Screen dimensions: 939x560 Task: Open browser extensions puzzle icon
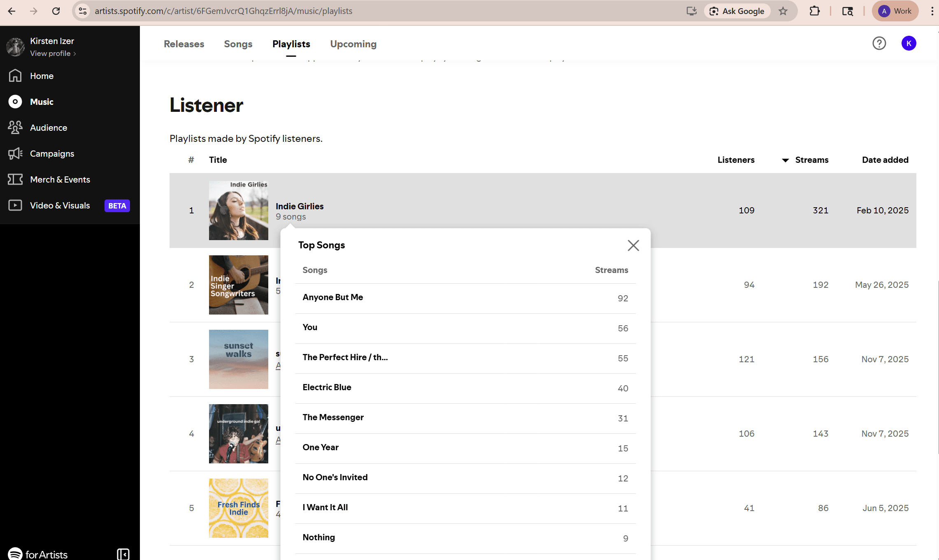point(814,11)
